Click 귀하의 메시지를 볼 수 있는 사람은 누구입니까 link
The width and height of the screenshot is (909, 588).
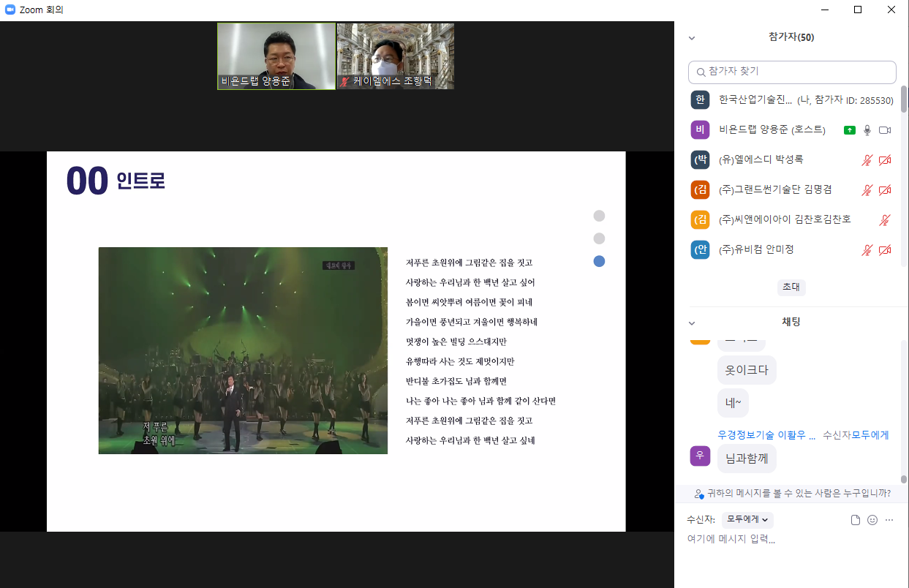799,494
